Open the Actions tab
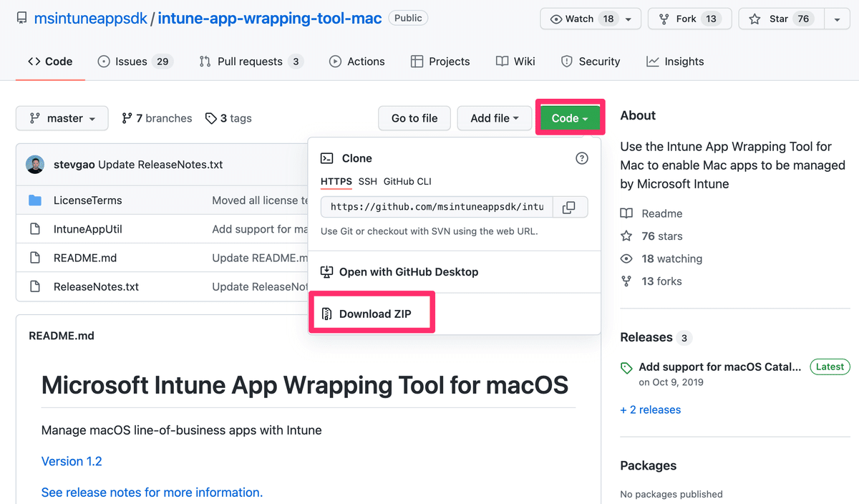 pyautogui.click(x=356, y=62)
